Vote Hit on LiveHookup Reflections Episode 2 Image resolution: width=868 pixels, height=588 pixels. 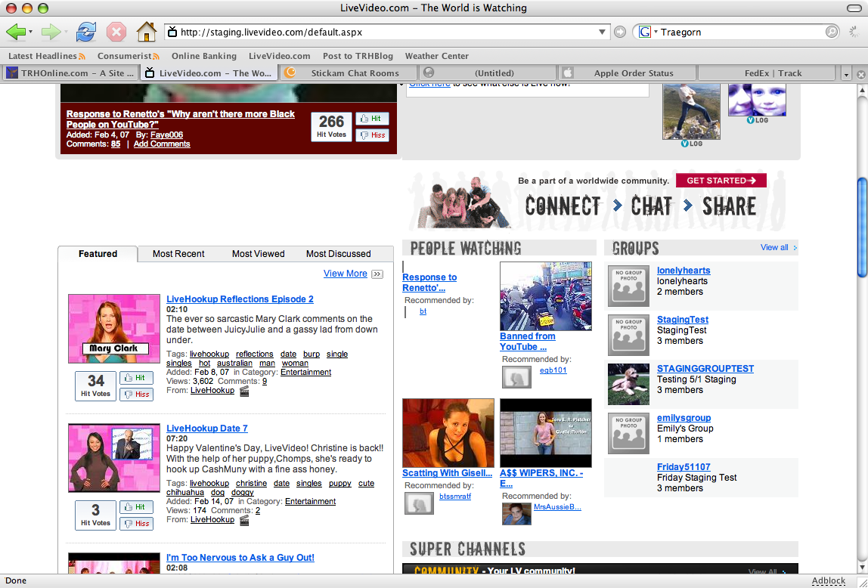136,378
